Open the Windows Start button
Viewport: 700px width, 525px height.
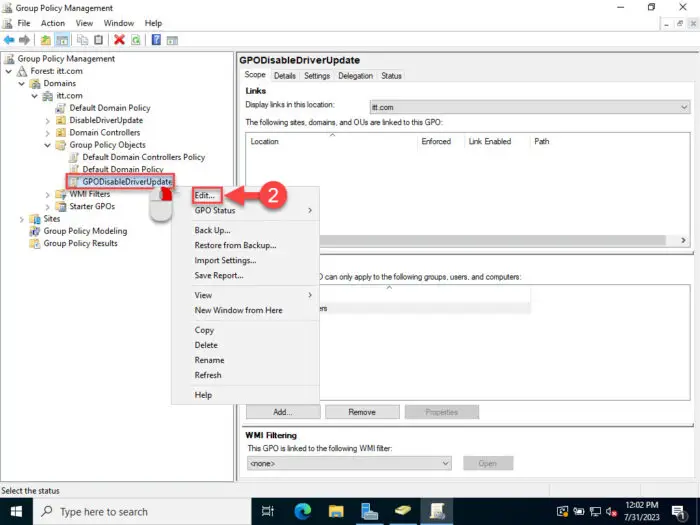tap(16, 512)
